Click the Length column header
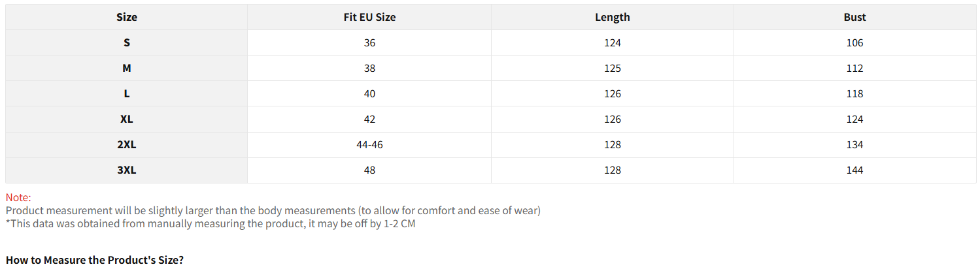The image size is (980, 271). (613, 17)
